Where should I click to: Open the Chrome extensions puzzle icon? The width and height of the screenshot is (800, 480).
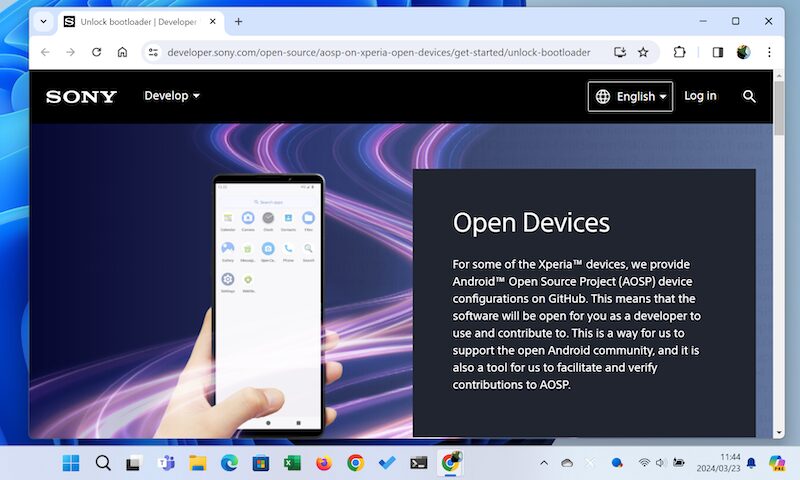click(680, 52)
